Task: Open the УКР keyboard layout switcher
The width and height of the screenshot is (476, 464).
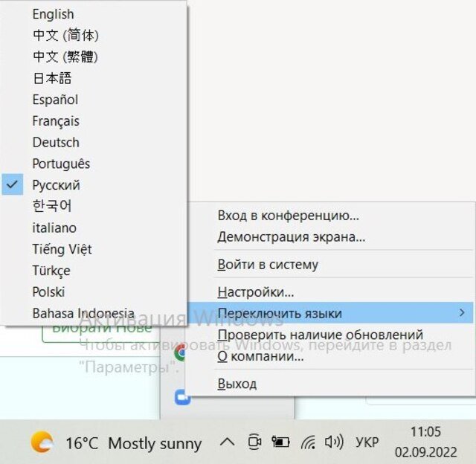Action: [x=367, y=442]
